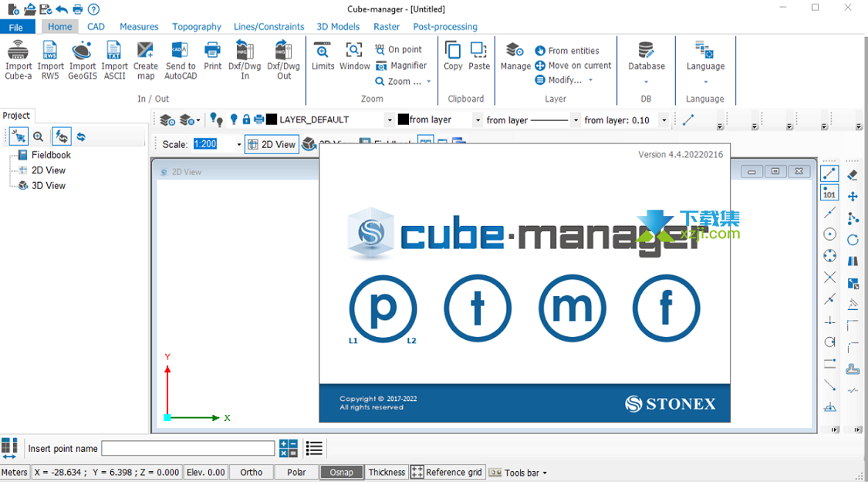This screenshot has width=868, height=485.
Task: Open the Measures tab
Action: 139,26
